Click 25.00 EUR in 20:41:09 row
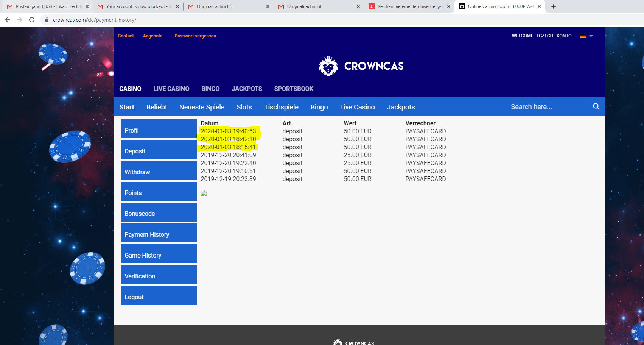The height and width of the screenshot is (345, 644). [x=358, y=155]
